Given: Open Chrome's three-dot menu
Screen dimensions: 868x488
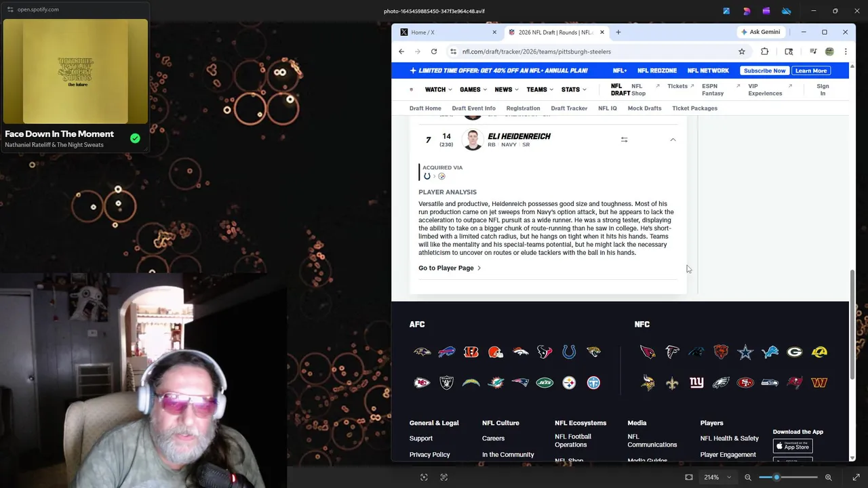Looking at the screenshot, I should click(x=846, y=52).
